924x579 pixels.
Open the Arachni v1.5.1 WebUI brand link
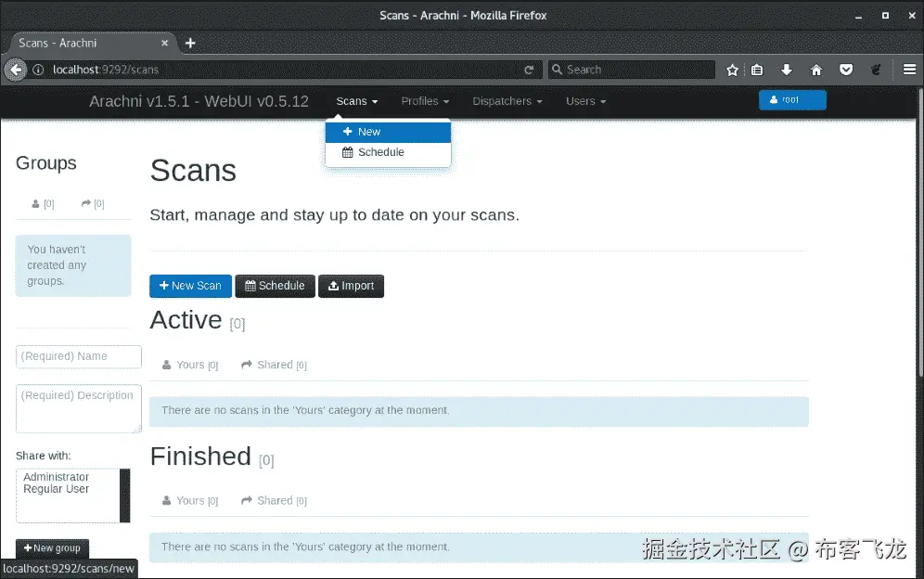pos(199,101)
